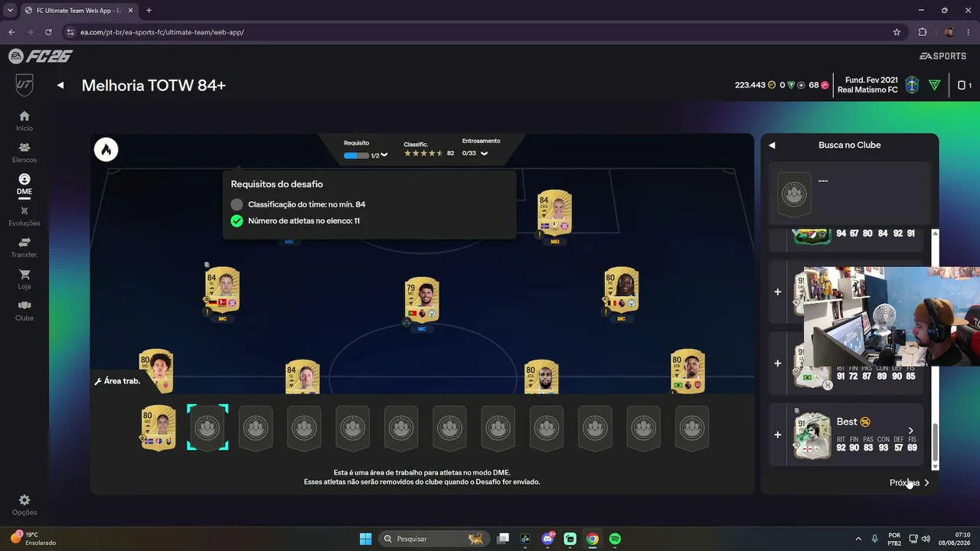980x551 pixels.
Task: Go to the Elencos squads section
Action: [24, 152]
